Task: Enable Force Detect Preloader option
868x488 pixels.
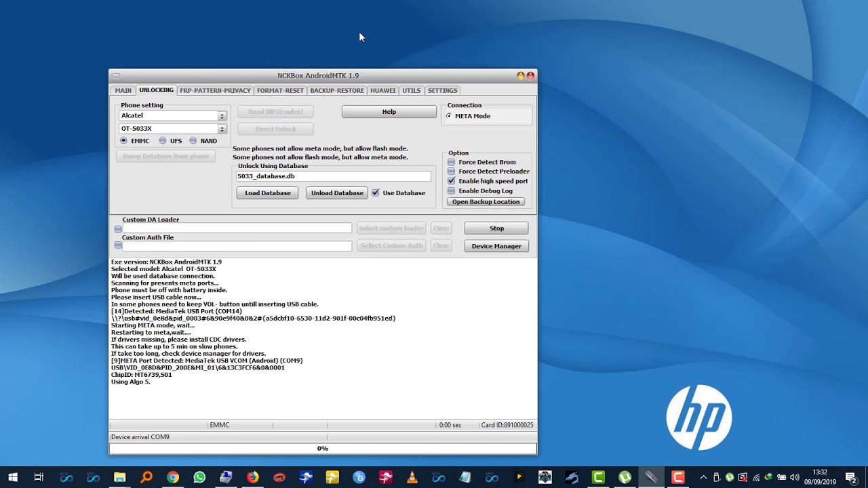Action: [452, 171]
